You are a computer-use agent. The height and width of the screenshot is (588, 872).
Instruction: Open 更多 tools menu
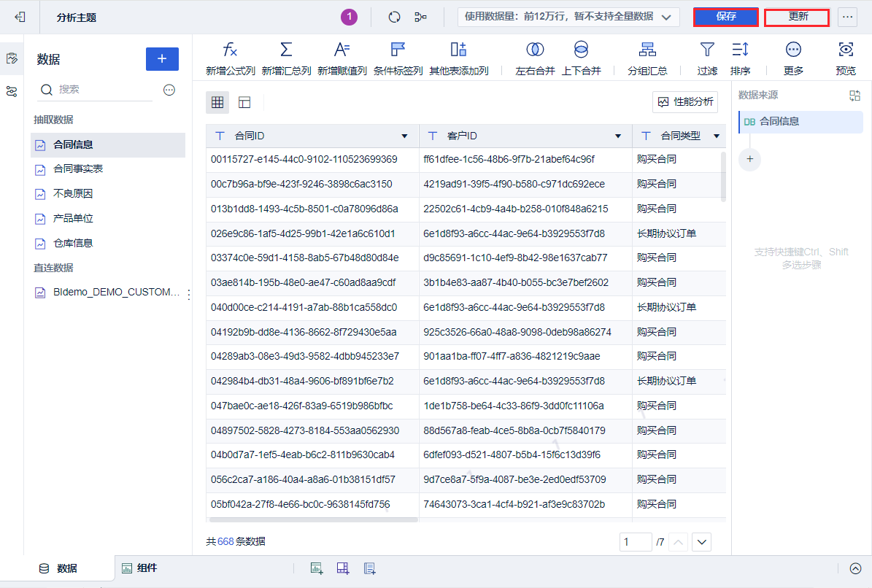pyautogui.click(x=794, y=58)
